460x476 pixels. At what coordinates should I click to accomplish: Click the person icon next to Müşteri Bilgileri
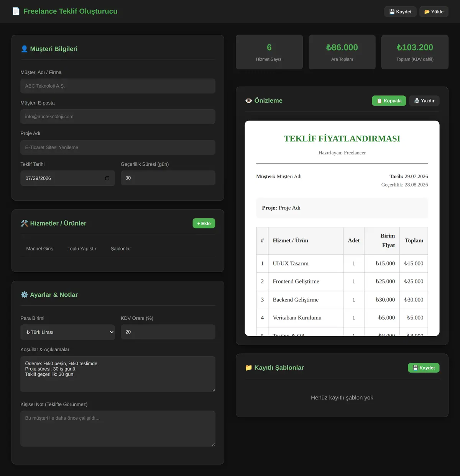(x=24, y=49)
